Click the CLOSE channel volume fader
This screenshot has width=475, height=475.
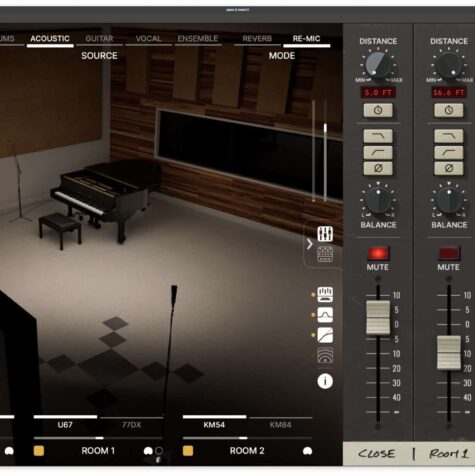tap(378, 317)
